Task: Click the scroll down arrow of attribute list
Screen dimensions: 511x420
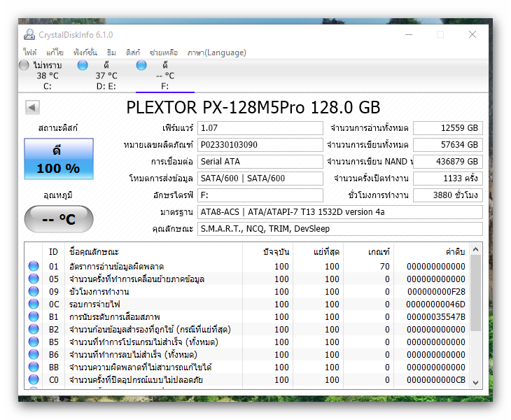Action: pyautogui.click(x=475, y=382)
